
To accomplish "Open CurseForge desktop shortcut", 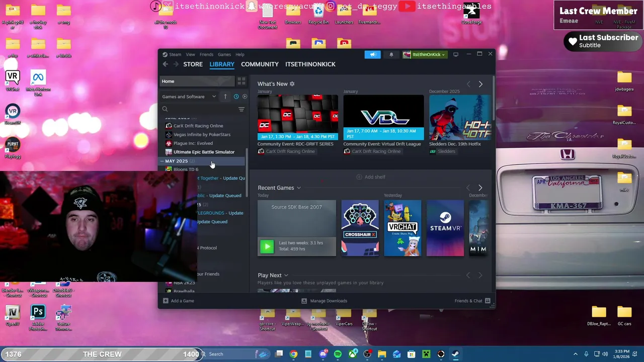I will [x=471, y=15].
